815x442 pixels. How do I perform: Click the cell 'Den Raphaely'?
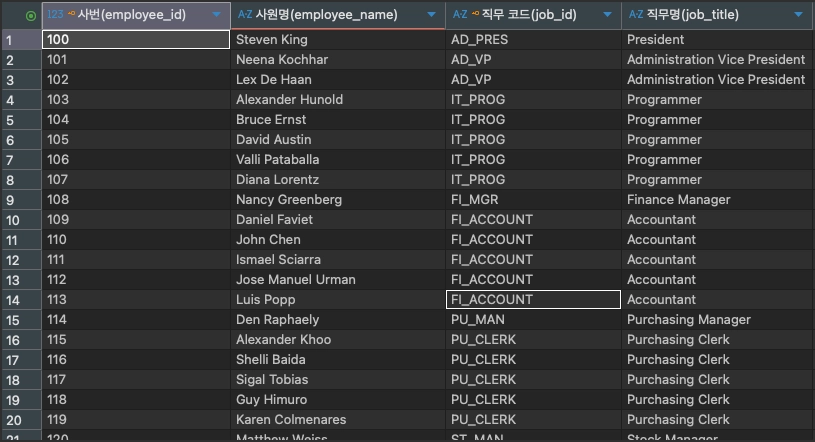tap(338, 320)
